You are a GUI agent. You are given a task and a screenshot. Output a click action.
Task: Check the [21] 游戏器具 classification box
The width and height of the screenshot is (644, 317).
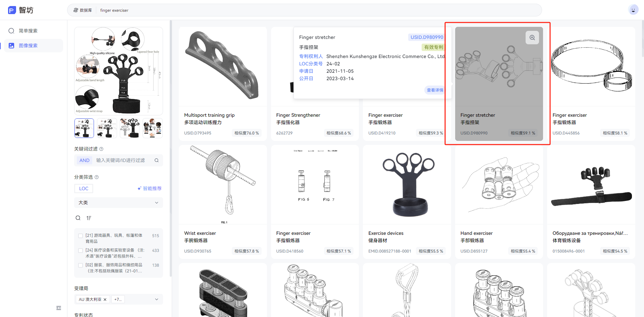[80, 236]
